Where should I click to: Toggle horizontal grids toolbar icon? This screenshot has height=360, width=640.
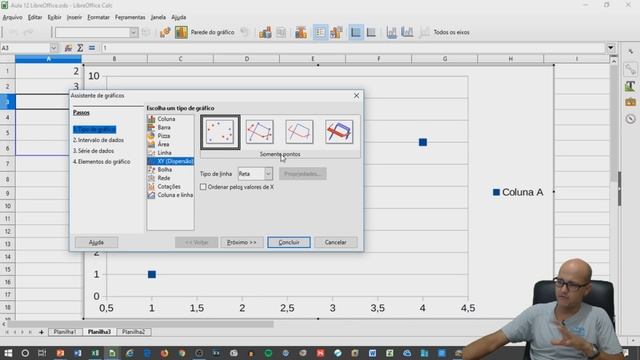(x=356, y=32)
